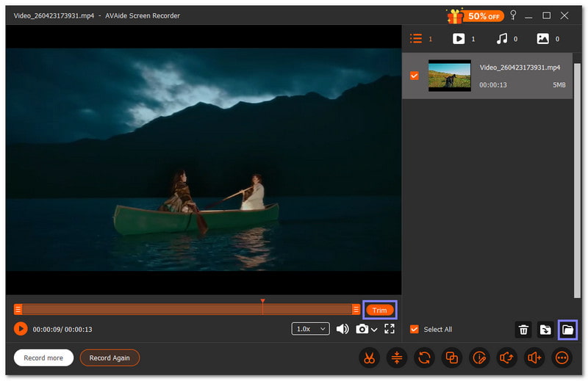
Task: Open the sound booster tool
Action: (x=534, y=358)
